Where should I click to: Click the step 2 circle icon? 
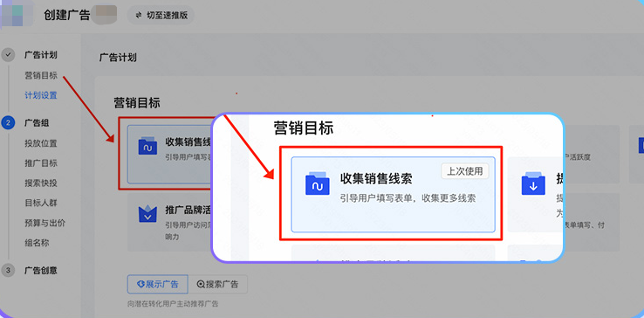[8, 122]
